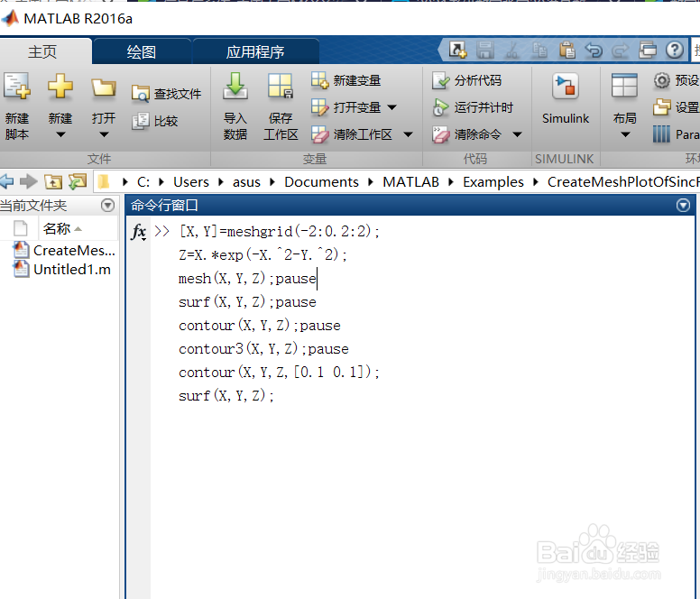This screenshot has height=599, width=700.
Task: Open Preferences (预设) gear icon
Action: pos(661,80)
